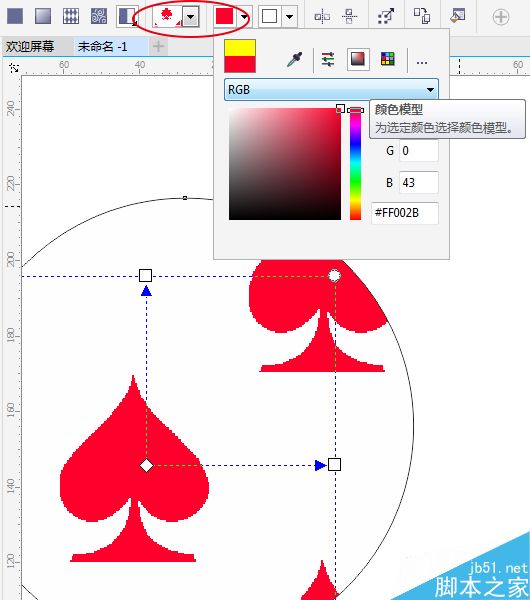Select the two-color pattern fill icon

pyautogui.click(x=127, y=16)
